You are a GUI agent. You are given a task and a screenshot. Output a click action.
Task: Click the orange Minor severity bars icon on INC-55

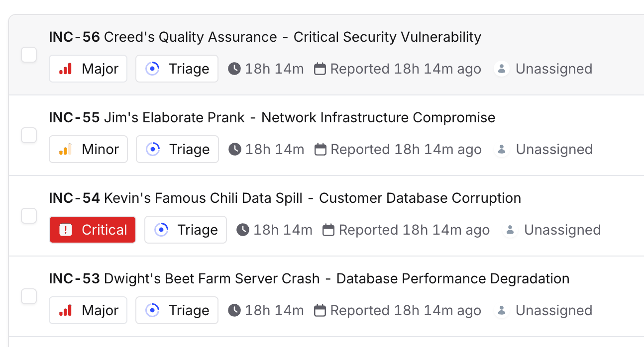tap(66, 149)
